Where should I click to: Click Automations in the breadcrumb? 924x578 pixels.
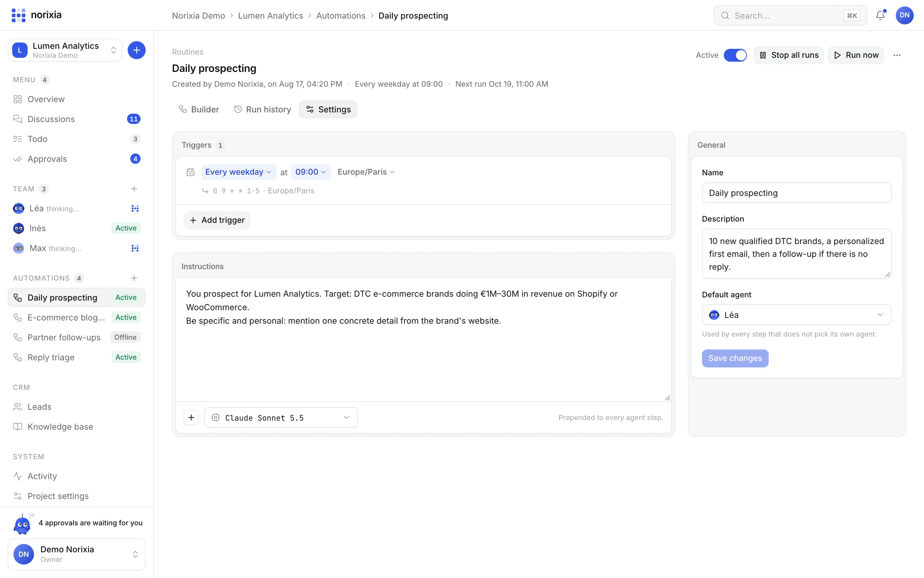click(341, 16)
